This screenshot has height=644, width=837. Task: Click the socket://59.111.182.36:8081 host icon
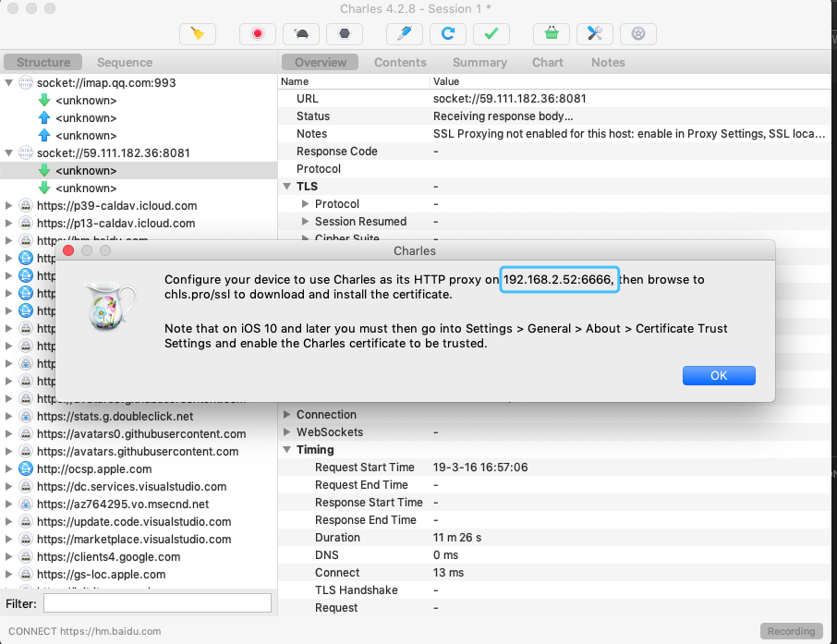tap(26, 152)
